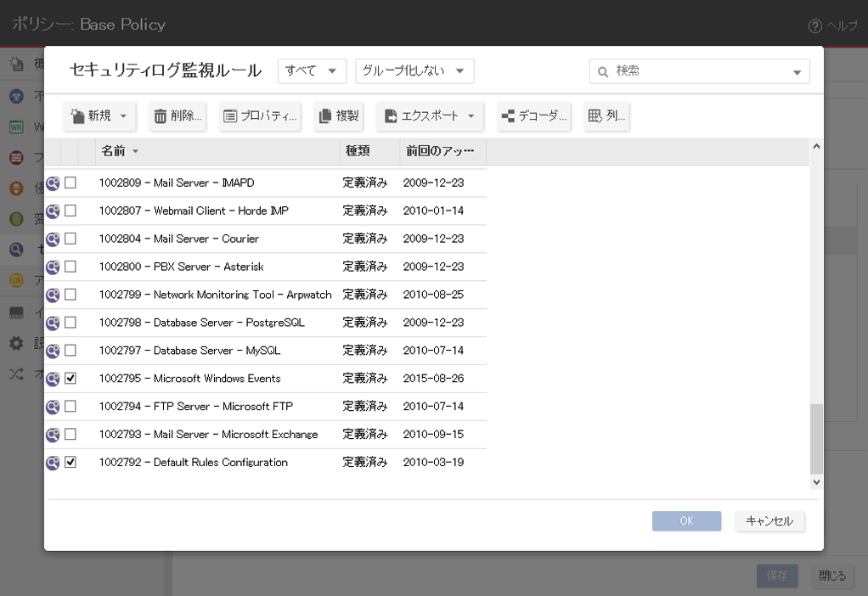Viewport: 868px width, 596px height.
Task: Open the すべて filter dropdown
Action: 312,71
